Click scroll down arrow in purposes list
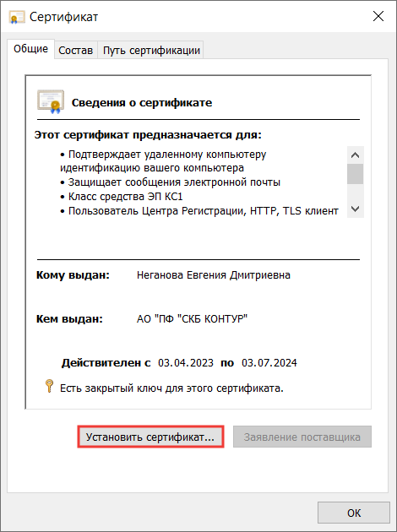This screenshot has width=397, height=532. [x=356, y=209]
